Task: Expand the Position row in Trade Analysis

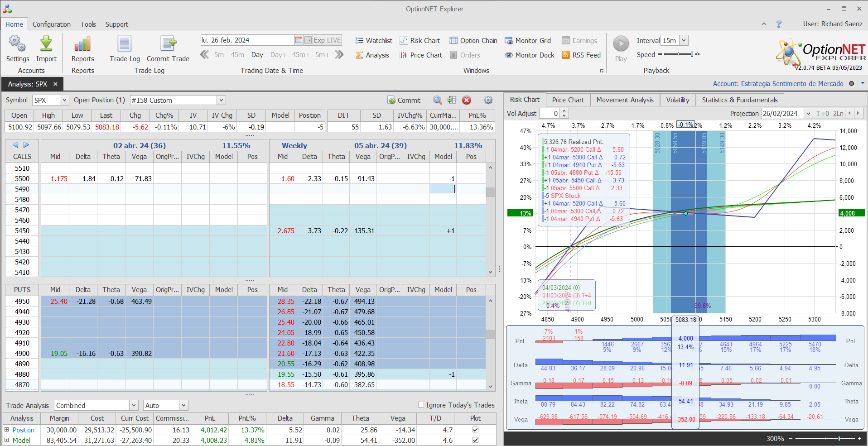Action: tap(7, 430)
